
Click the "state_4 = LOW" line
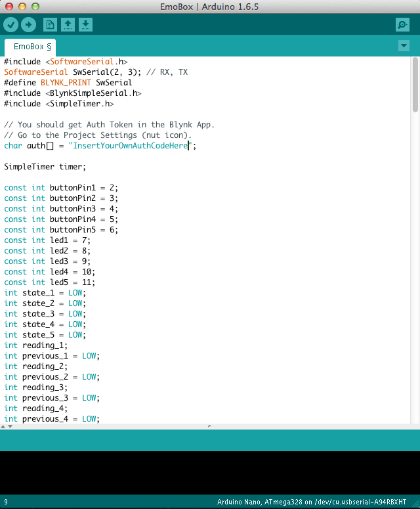tap(45, 324)
